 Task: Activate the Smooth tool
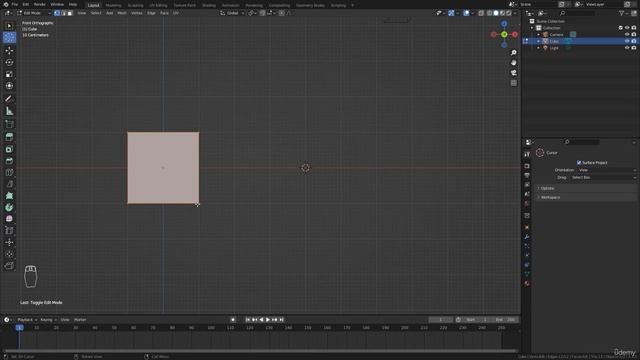coord(9,219)
